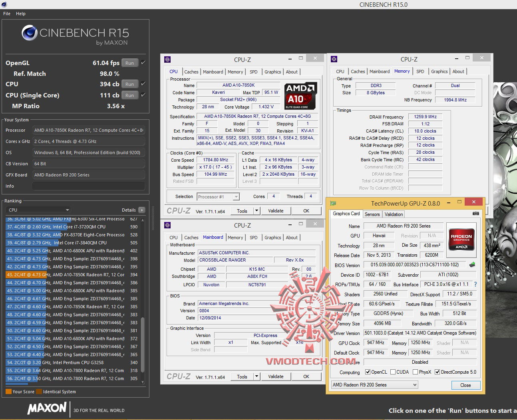The width and height of the screenshot is (517, 420).
Task: Open the Help menu in Cinebench
Action: (x=21, y=14)
